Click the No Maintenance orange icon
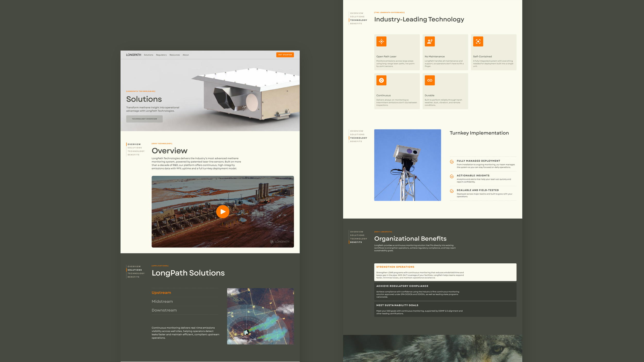The width and height of the screenshot is (644, 362). [x=430, y=41]
